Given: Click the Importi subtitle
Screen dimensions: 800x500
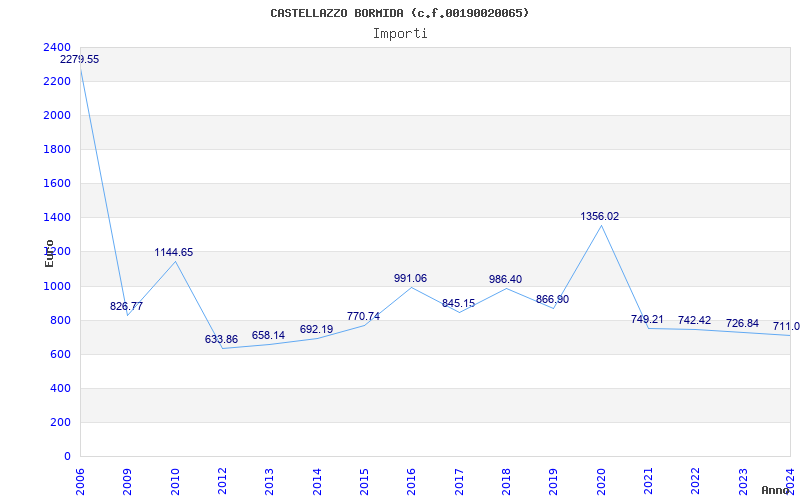Looking at the screenshot, I should (400, 34).
